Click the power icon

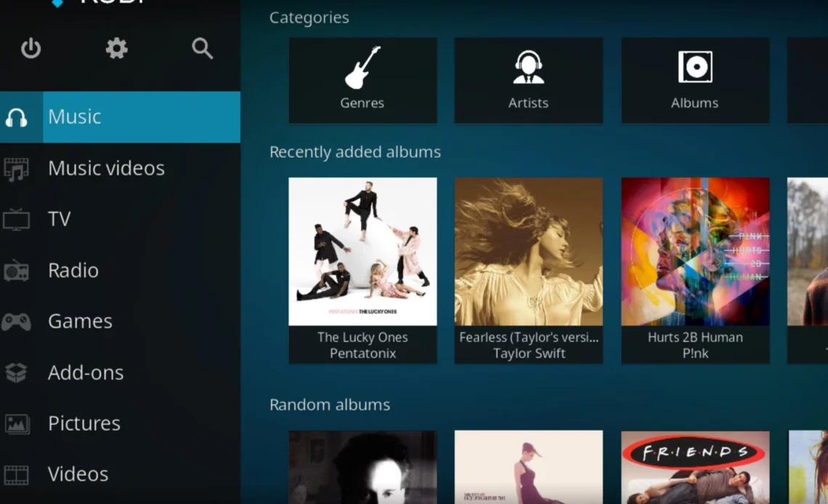[31, 48]
